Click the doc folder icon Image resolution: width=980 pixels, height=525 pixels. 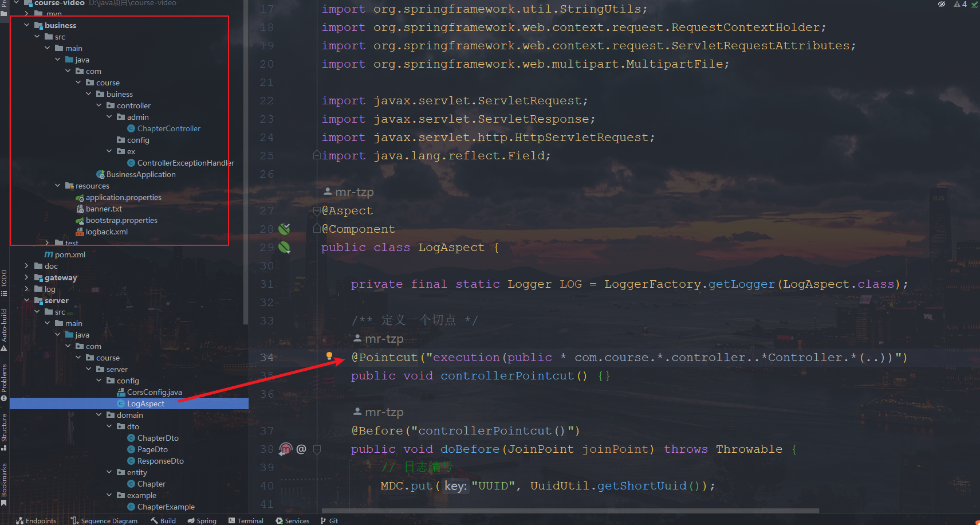38,266
